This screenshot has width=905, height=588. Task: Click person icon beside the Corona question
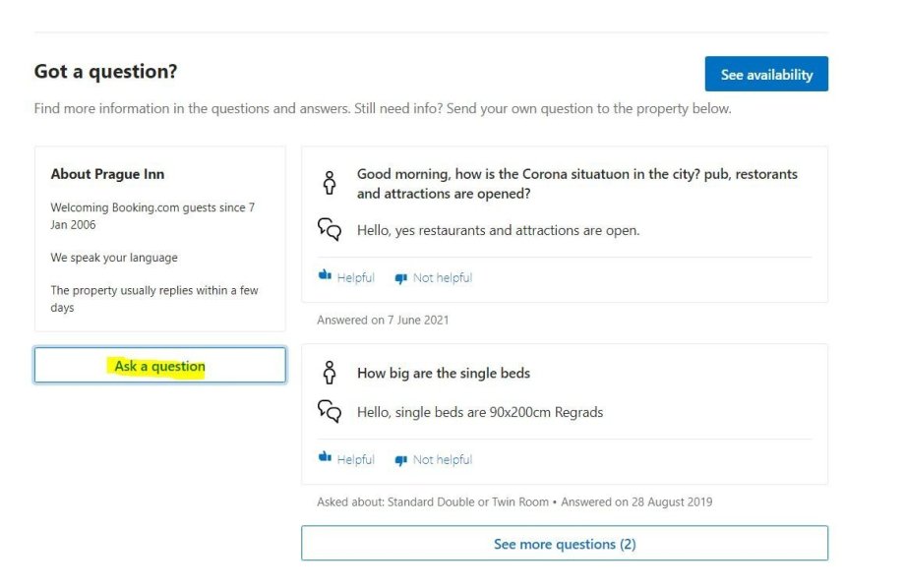(330, 183)
